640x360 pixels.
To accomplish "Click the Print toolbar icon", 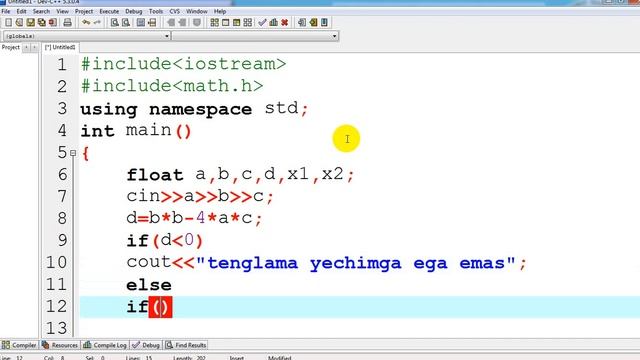I will [x=67, y=22].
